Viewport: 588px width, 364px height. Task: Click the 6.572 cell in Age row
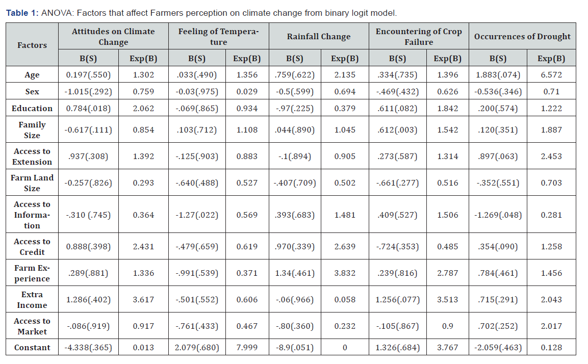point(551,75)
